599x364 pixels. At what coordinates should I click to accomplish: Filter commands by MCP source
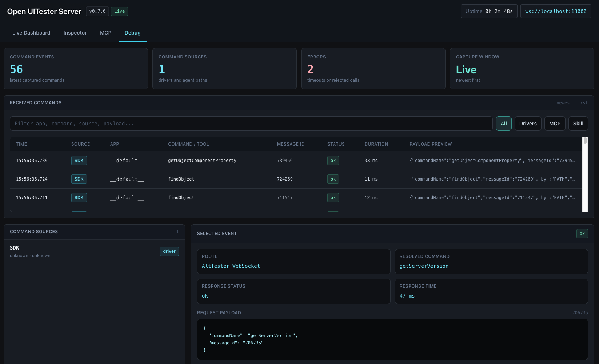(x=555, y=124)
